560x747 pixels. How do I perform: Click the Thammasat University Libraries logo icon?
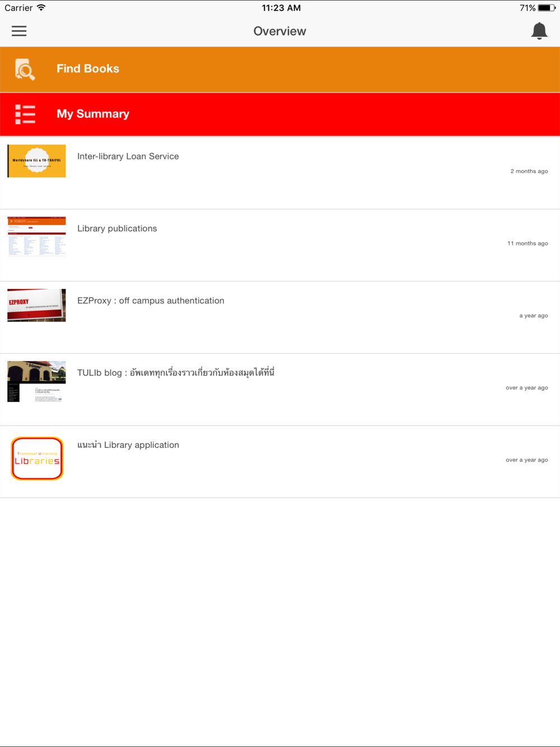point(37,459)
